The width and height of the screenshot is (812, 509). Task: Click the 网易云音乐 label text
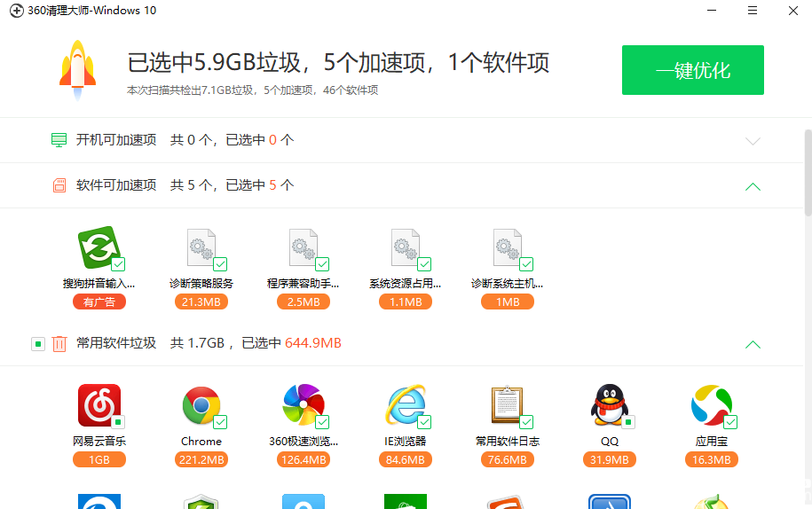tap(99, 442)
